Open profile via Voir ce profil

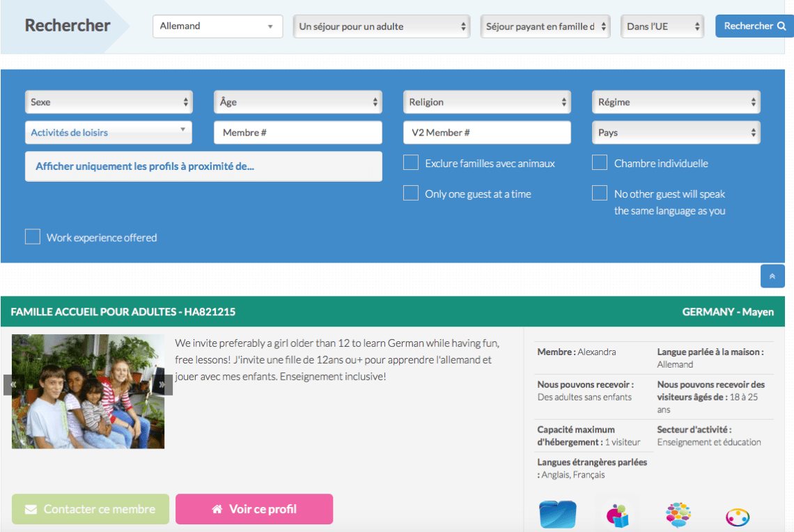(x=254, y=509)
